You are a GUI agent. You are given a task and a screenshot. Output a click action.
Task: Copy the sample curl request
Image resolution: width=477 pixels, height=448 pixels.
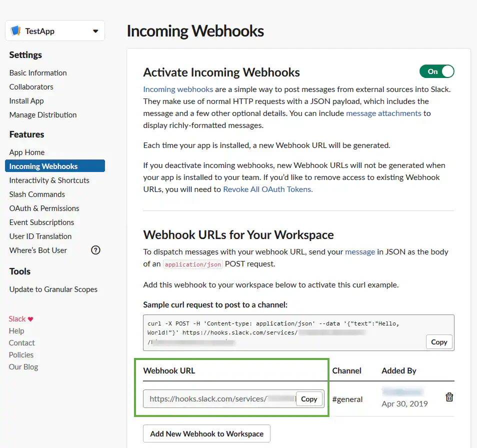tap(439, 342)
